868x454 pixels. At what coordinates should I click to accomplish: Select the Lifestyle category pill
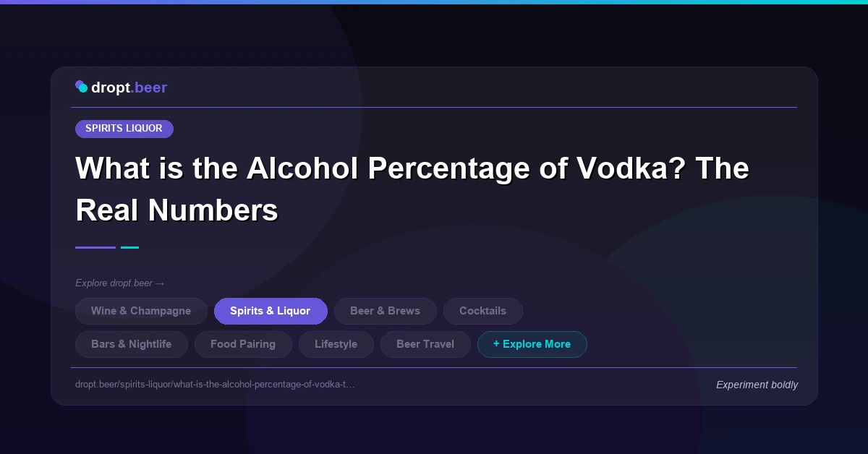(336, 344)
